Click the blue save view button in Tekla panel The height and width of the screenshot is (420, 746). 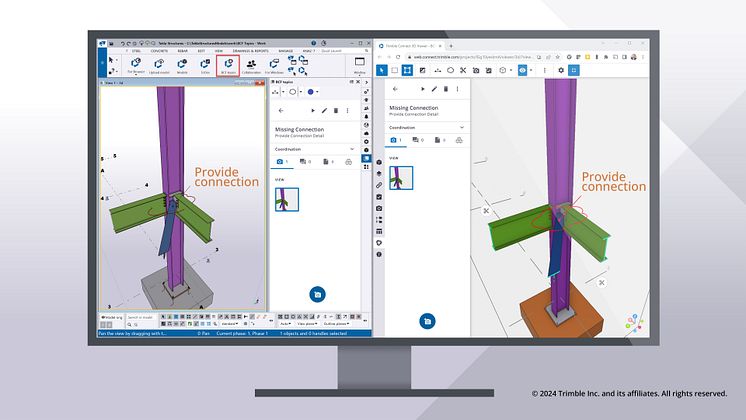point(316,294)
